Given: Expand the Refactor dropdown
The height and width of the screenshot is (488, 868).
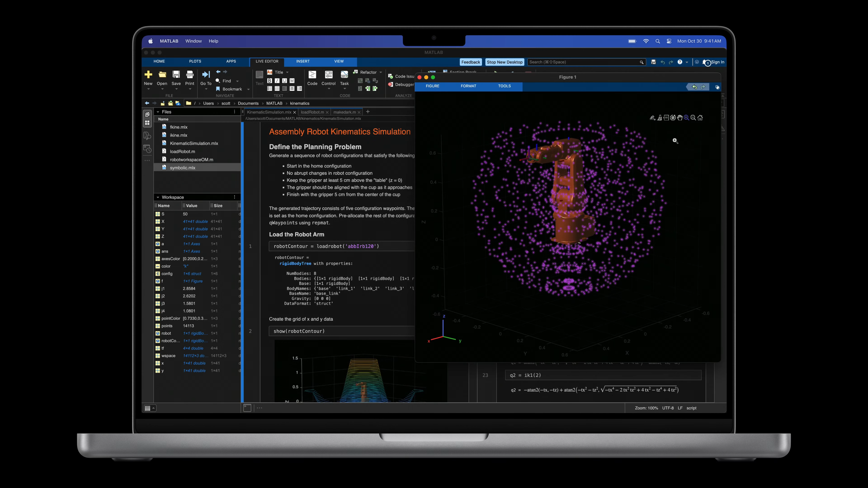Looking at the screenshot, I should click(381, 72).
